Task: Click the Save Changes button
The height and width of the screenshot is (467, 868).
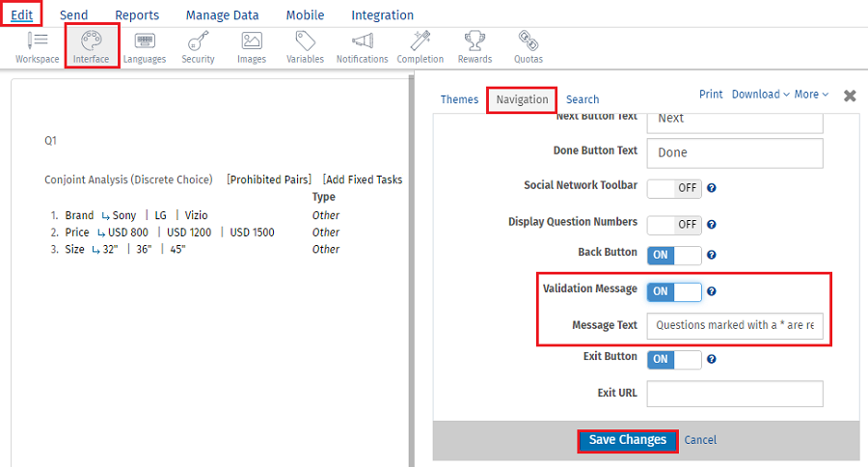Action: (x=628, y=440)
